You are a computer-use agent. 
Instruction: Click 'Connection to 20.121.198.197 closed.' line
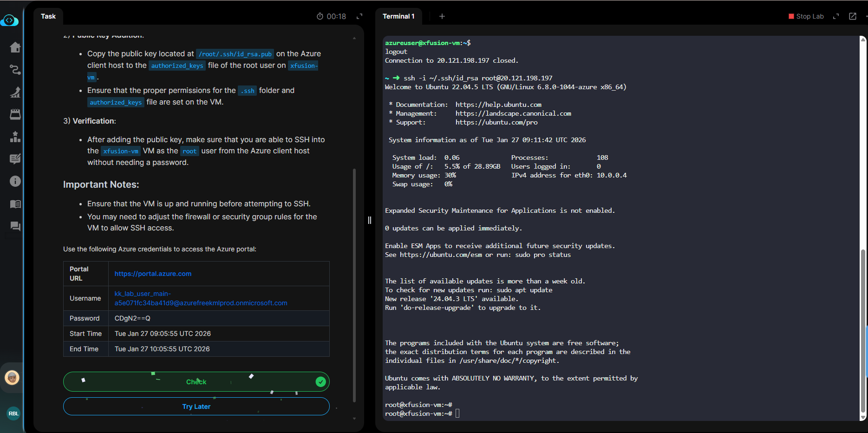coord(451,60)
